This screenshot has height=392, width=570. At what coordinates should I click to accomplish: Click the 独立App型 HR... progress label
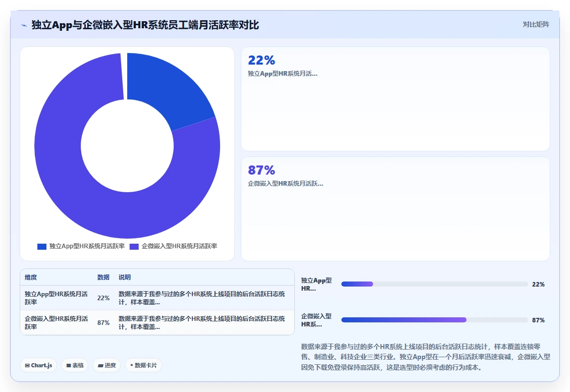click(x=316, y=285)
